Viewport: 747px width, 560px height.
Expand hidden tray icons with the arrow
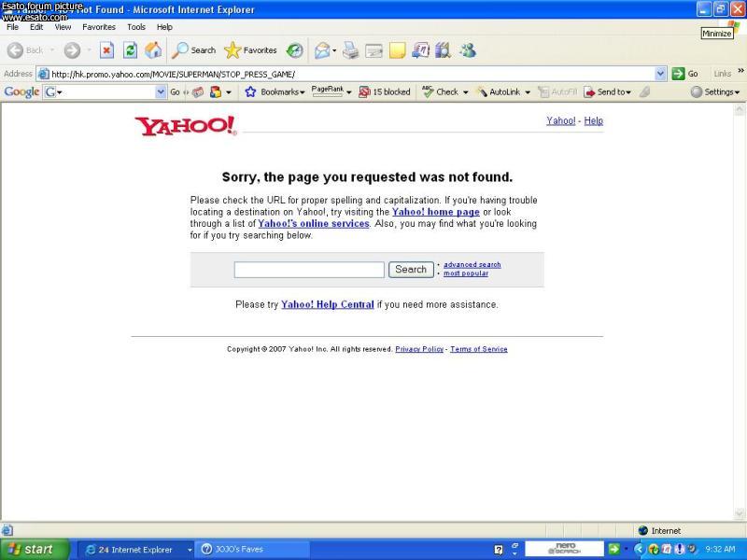click(x=639, y=550)
